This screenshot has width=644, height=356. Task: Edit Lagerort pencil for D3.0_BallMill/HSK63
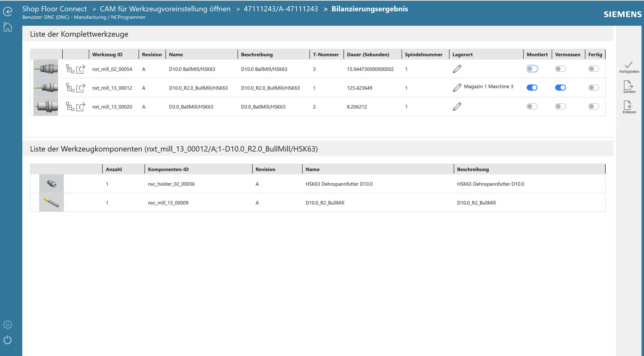pyautogui.click(x=457, y=107)
